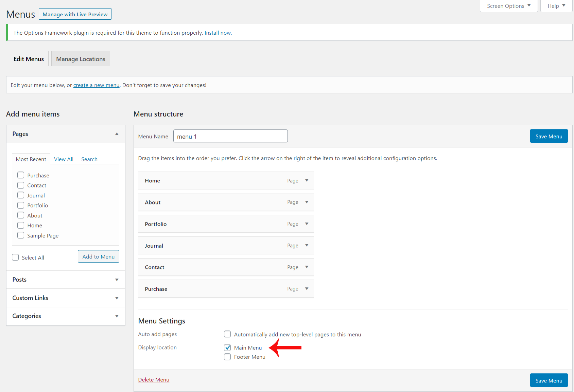The height and width of the screenshot is (392, 574).
Task: Select the Most Recent pages tab
Action: pyautogui.click(x=31, y=159)
